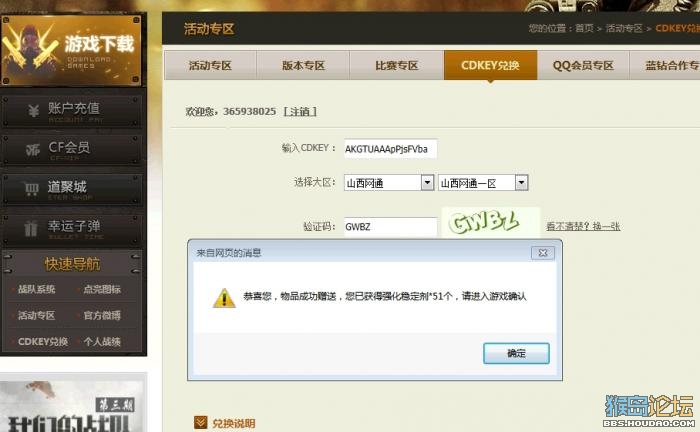Switch to the QQ会员专区 tab
700x432 pixels.
583,66
